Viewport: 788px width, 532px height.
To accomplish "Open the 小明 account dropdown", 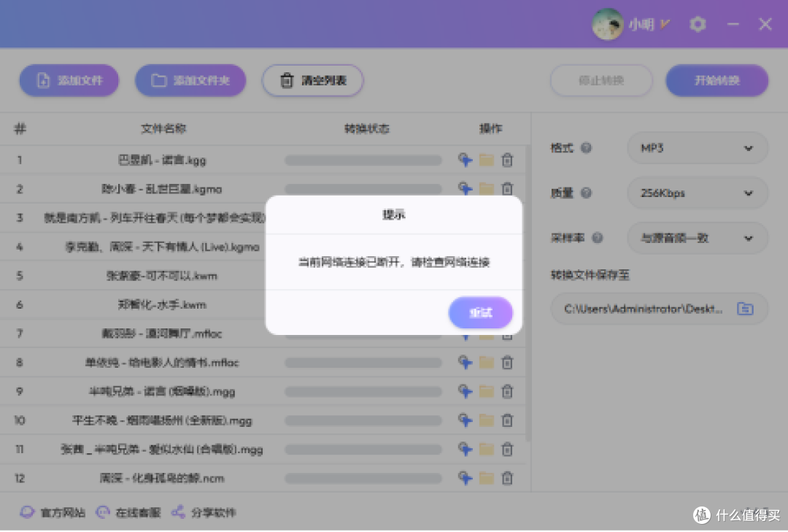I will click(x=649, y=24).
